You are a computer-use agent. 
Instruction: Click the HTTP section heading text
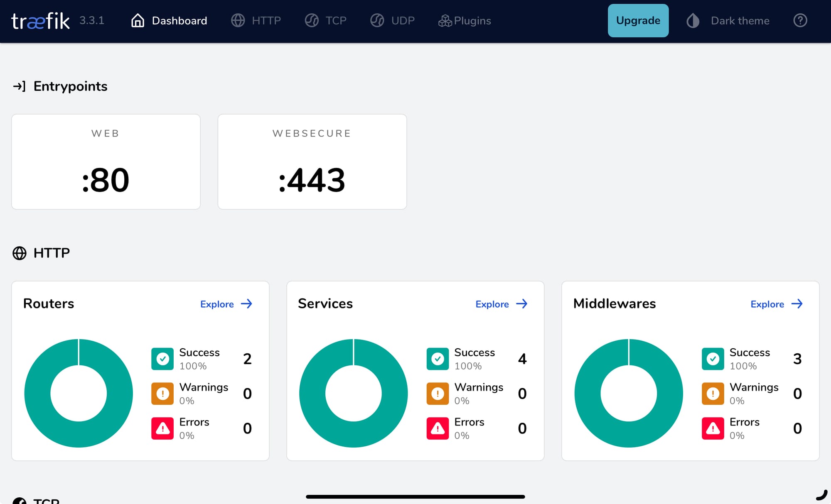[52, 253]
